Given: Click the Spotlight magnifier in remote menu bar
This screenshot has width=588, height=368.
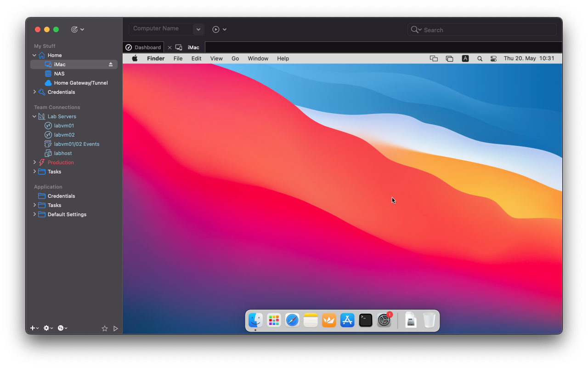Looking at the screenshot, I should pyautogui.click(x=480, y=58).
